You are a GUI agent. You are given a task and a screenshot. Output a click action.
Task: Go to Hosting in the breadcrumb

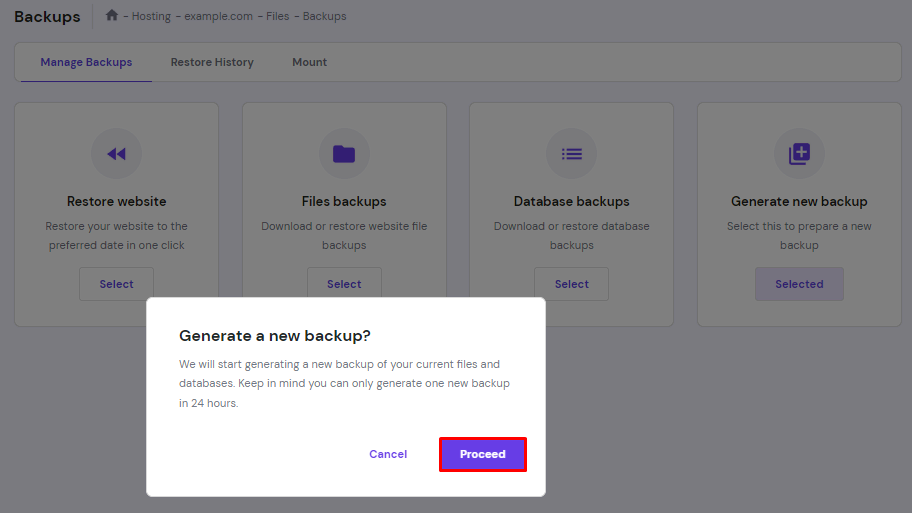coord(153,17)
